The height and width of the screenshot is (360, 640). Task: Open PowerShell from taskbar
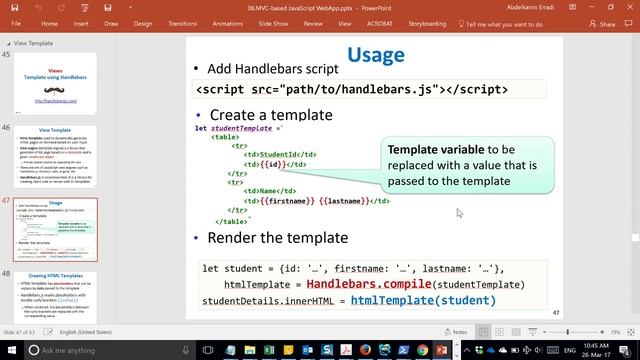403,350
